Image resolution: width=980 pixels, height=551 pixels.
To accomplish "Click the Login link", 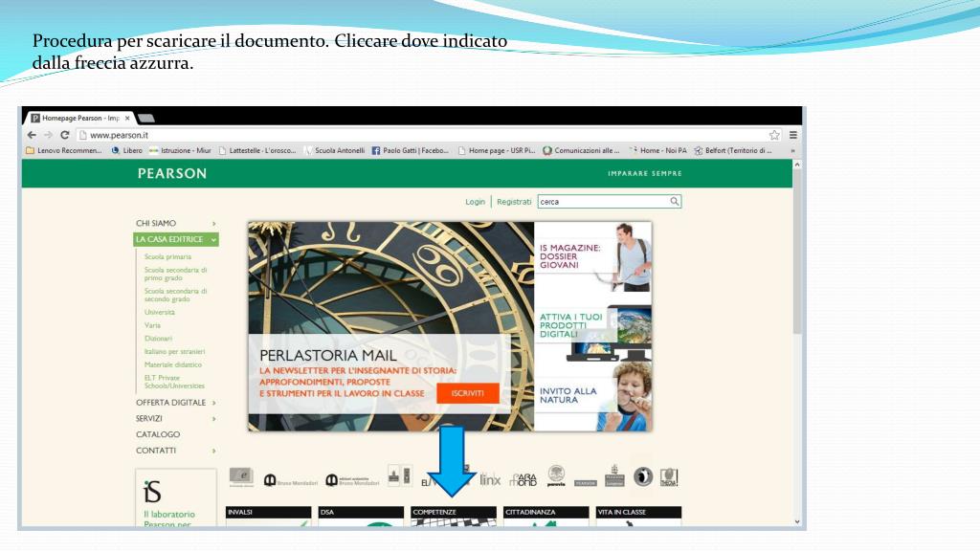I will pos(475,202).
